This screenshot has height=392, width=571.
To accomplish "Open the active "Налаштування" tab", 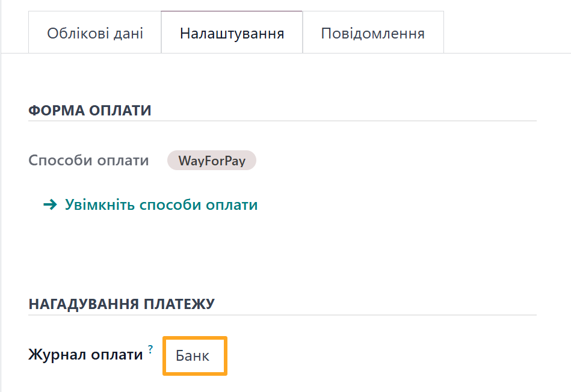I will tap(231, 33).
